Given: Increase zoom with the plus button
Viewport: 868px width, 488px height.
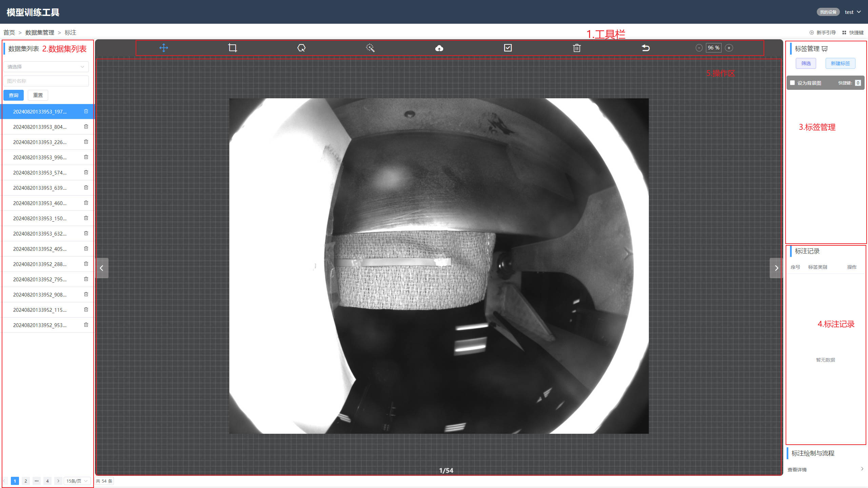Looking at the screenshot, I should pos(729,48).
